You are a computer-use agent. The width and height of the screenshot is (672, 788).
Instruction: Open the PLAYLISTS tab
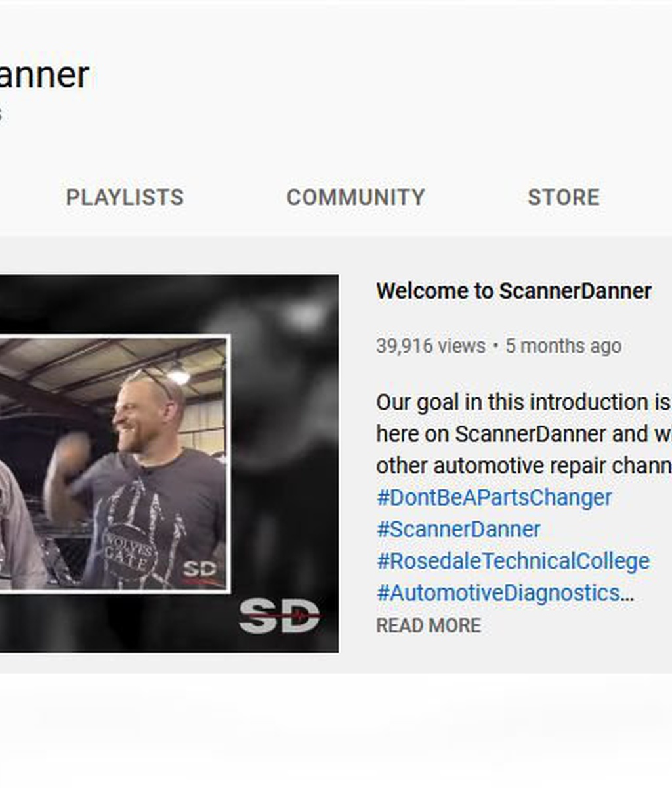click(x=125, y=197)
